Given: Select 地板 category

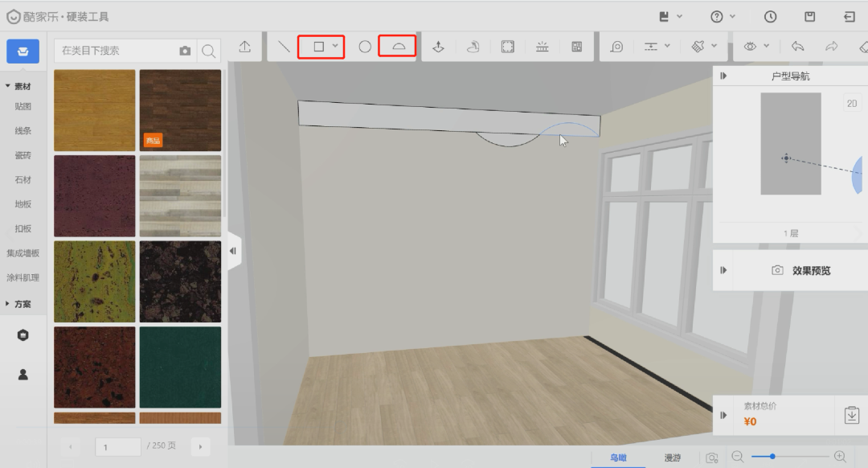Looking at the screenshot, I should 23,203.
